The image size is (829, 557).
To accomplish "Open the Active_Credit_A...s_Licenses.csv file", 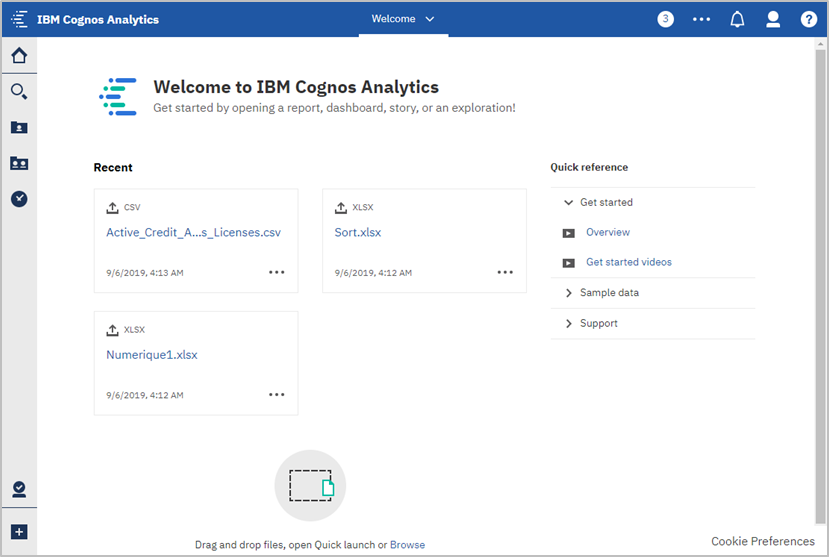I will tap(193, 233).
